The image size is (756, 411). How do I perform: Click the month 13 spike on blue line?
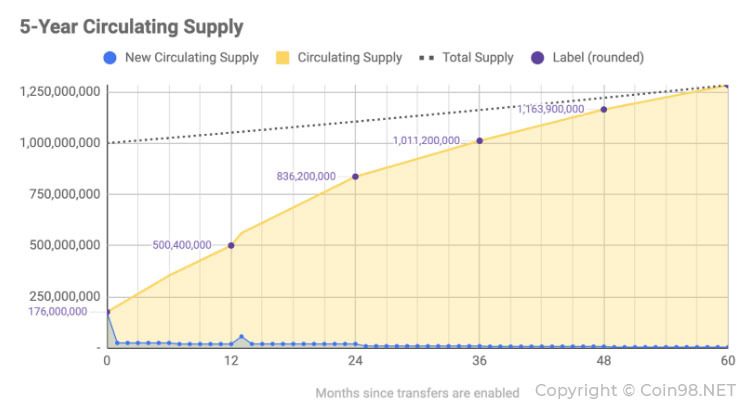coord(242,337)
